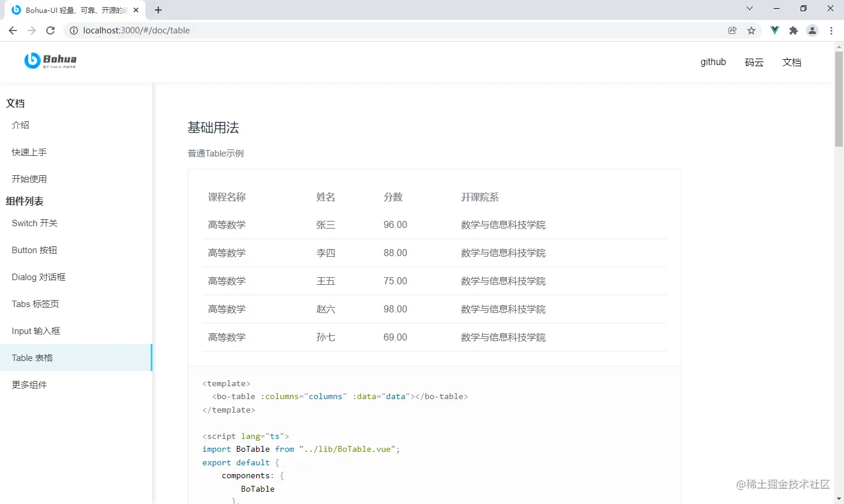Screen dimensions: 844x504
Task: Click the 姓名 column header
Action: [x=326, y=197]
